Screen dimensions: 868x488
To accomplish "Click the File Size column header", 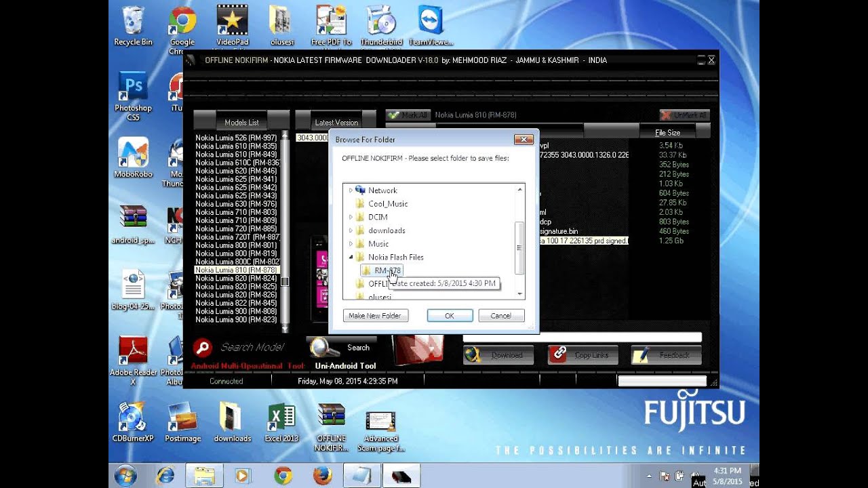I will tap(667, 133).
